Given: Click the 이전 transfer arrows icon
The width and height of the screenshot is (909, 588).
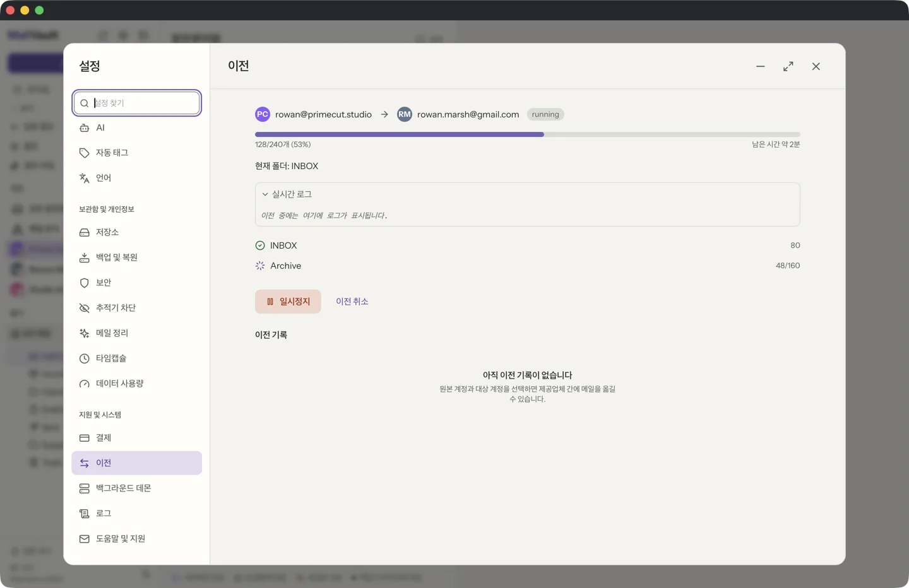Looking at the screenshot, I should (x=84, y=463).
